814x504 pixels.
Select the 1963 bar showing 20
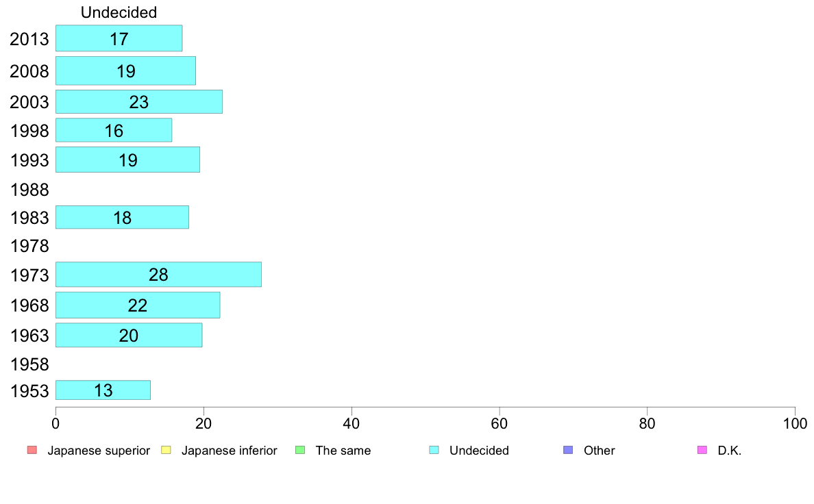(129, 336)
